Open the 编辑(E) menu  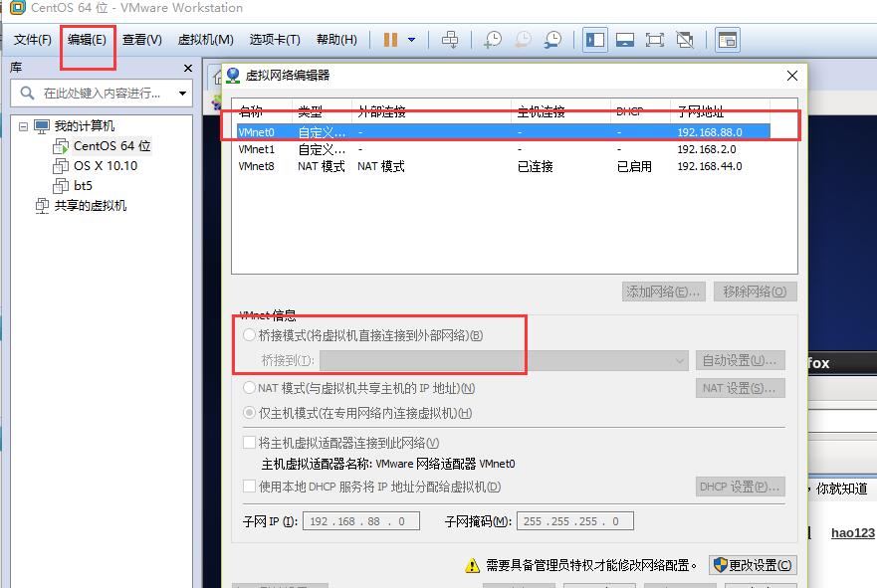tap(87, 40)
